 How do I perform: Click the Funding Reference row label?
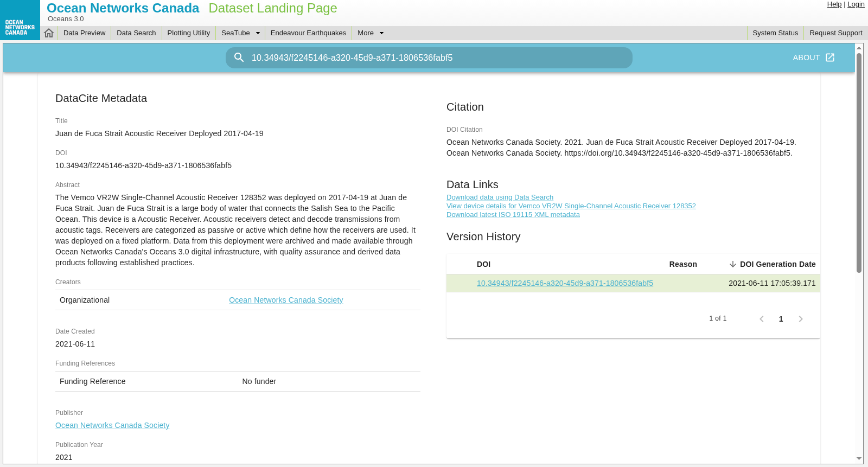(92, 381)
